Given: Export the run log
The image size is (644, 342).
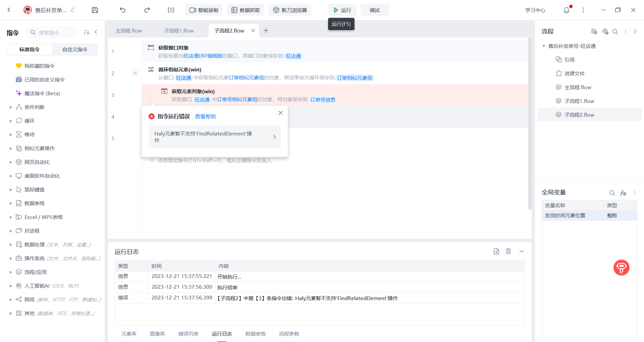Looking at the screenshot, I should [x=496, y=251].
